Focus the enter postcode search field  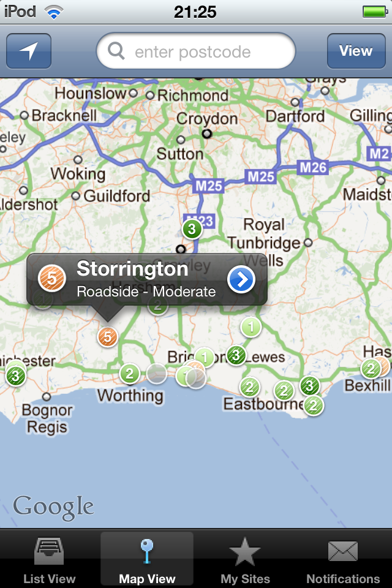196,51
